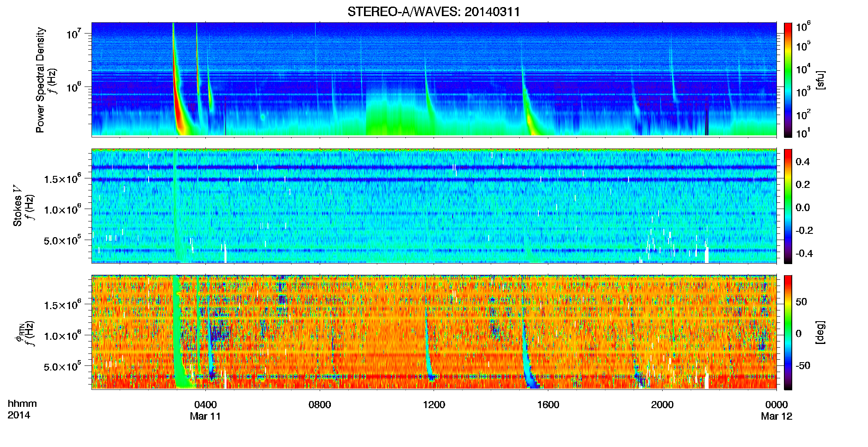
Task: Click the 10^1 label on sfu color bar
Action: (803, 133)
